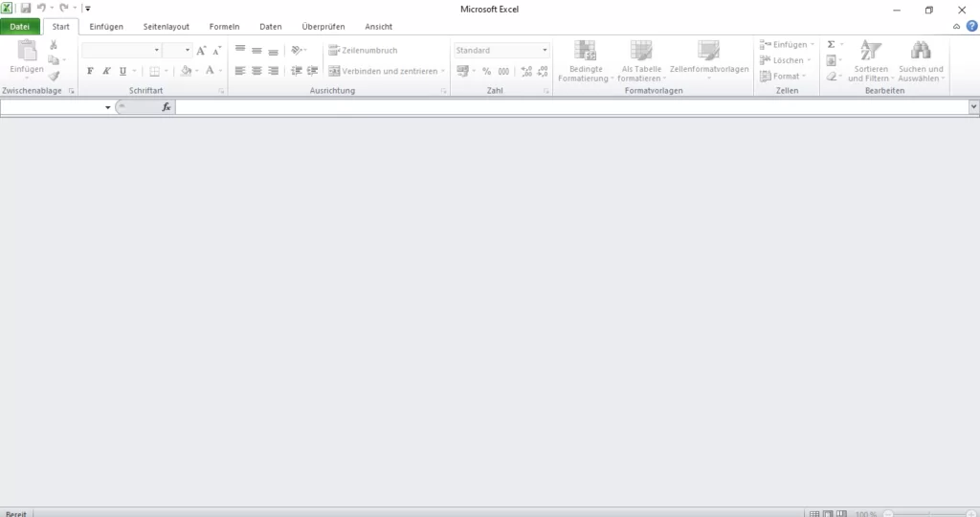Screen dimensions: 980x517
Task: Toggle bold formatting with the F button
Action: pyautogui.click(x=90, y=71)
